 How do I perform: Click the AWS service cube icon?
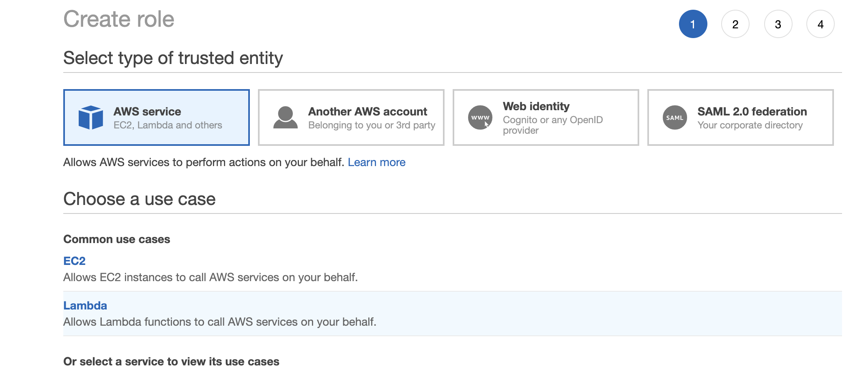(90, 117)
